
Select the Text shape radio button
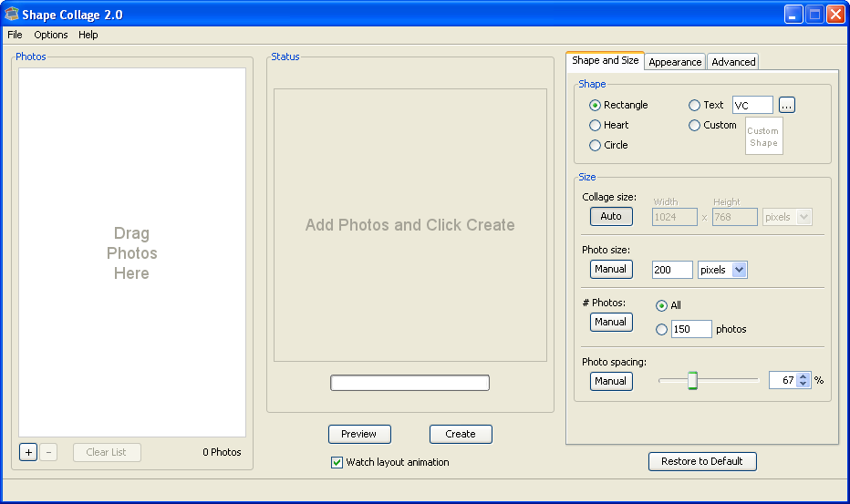695,105
